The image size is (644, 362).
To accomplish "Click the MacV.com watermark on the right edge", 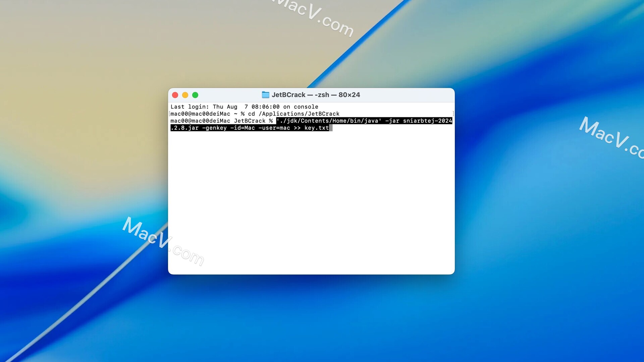I will click(610, 137).
